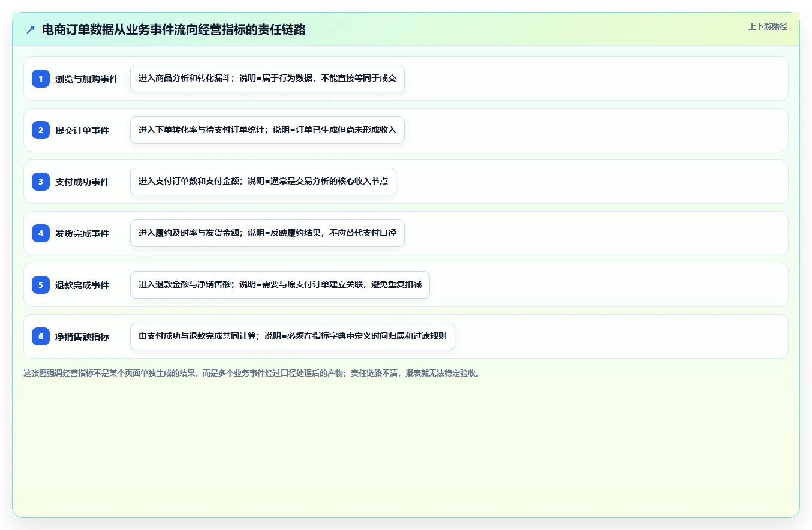The height and width of the screenshot is (530, 812).
Task: Click the title 电商订单数据从业务事件流向经营指标的责任链路
Action: (x=174, y=29)
